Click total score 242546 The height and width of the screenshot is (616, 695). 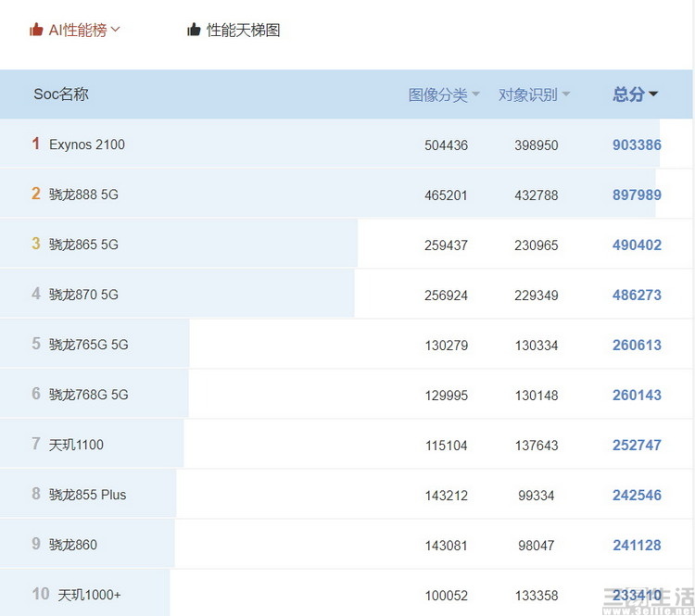point(637,495)
